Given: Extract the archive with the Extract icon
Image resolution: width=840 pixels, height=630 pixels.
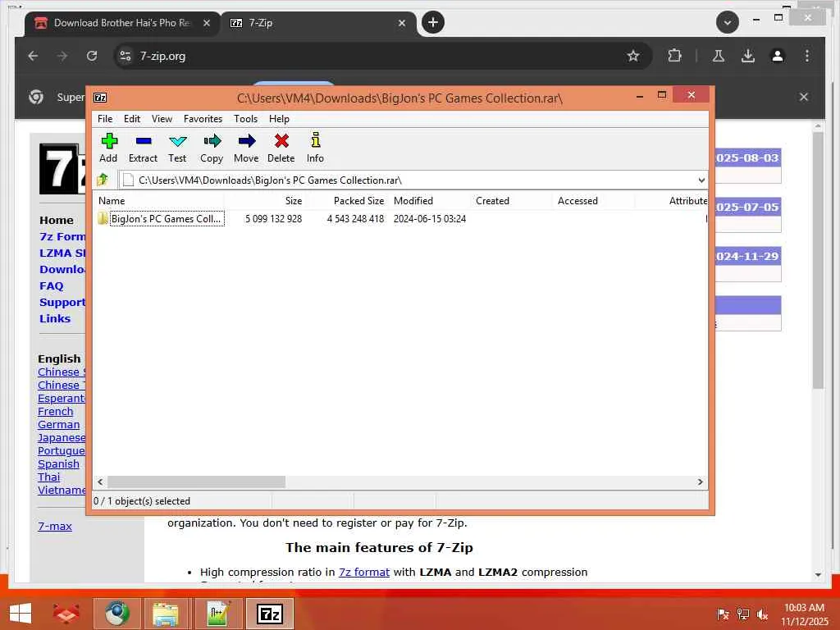Looking at the screenshot, I should tap(143, 141).
